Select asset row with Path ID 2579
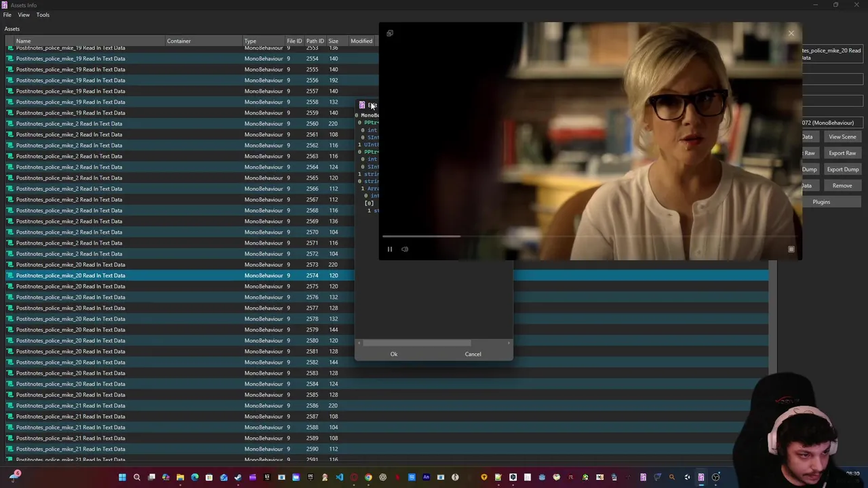868x488 pixels. tap(180, 330)
